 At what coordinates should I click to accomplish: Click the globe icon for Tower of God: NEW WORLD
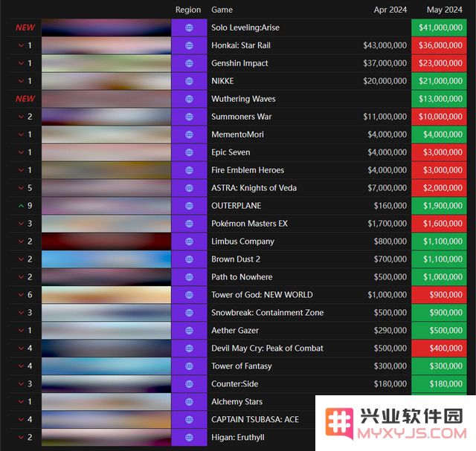(x=189, y=295)
